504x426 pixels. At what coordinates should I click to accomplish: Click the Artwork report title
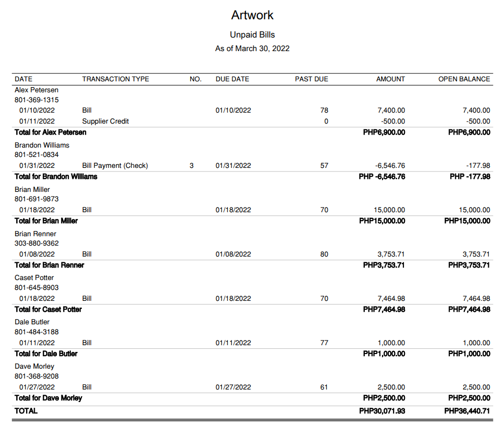click(x=252, y=16)
